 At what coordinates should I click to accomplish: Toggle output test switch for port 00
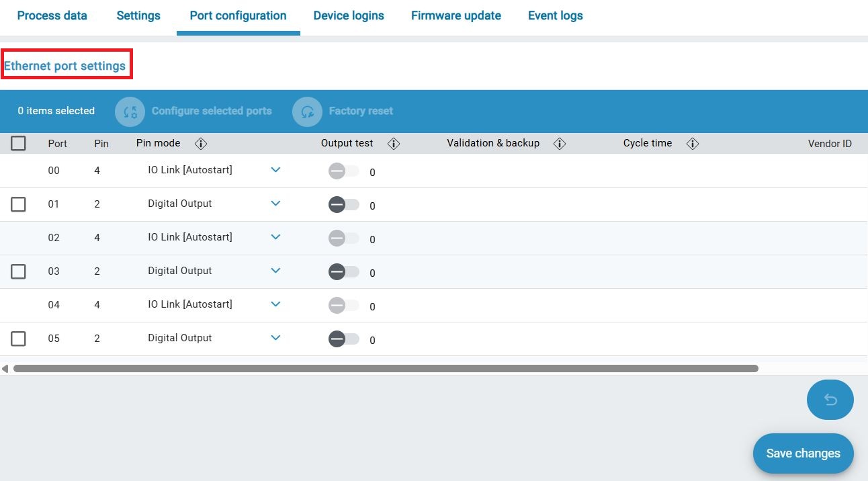(x=343, y=171)
